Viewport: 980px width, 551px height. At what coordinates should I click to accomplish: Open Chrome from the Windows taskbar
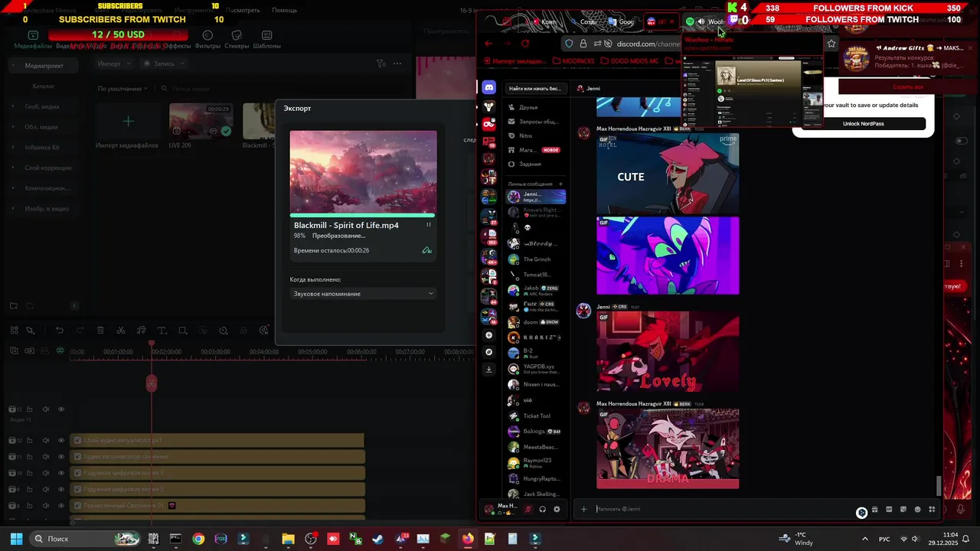coord(198,539)
